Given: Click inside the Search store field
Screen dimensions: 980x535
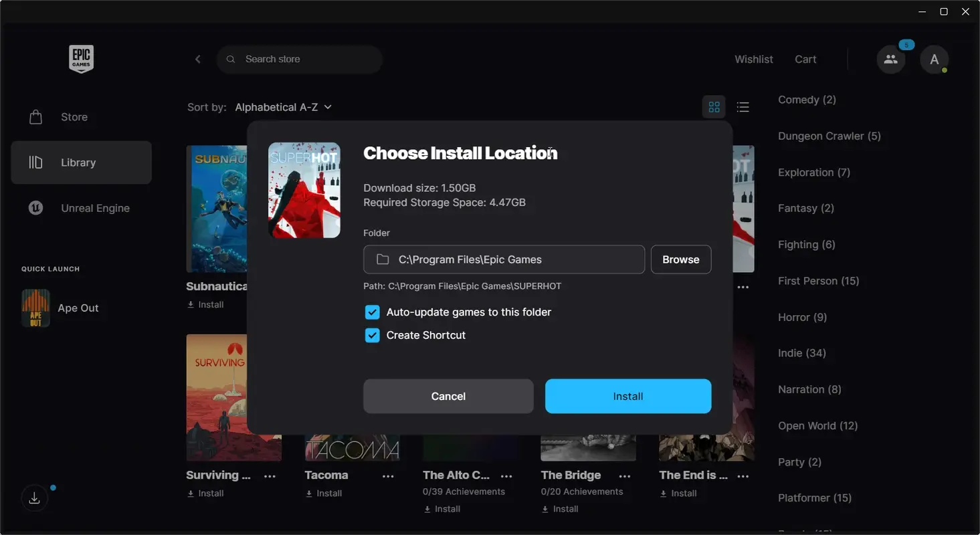Looking at the screenshot, I should pos(299,59).
